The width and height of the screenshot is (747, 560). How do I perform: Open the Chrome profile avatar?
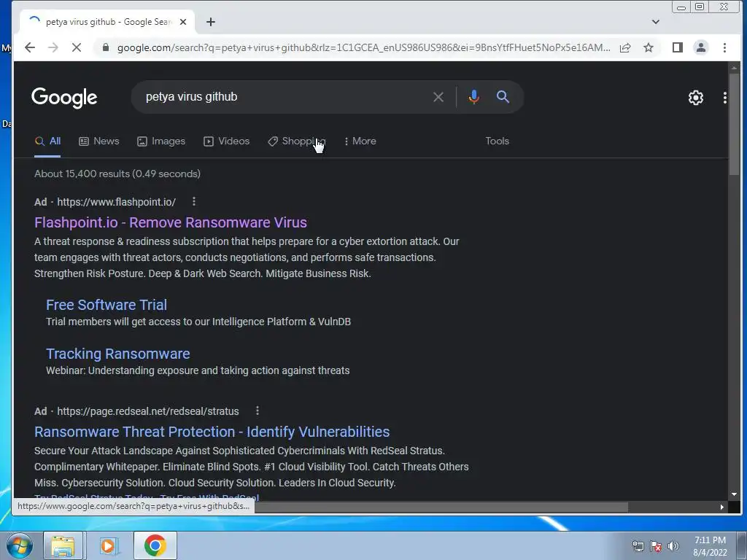[701, 47]
